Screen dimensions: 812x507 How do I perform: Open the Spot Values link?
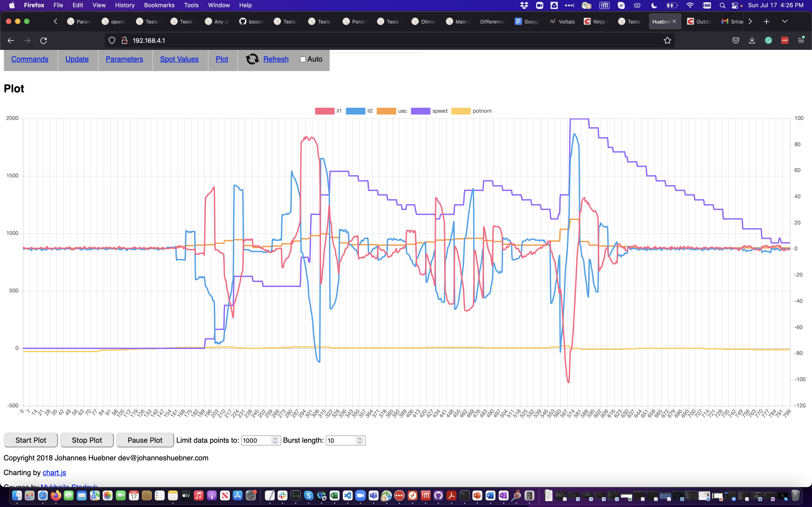(179, 59)
